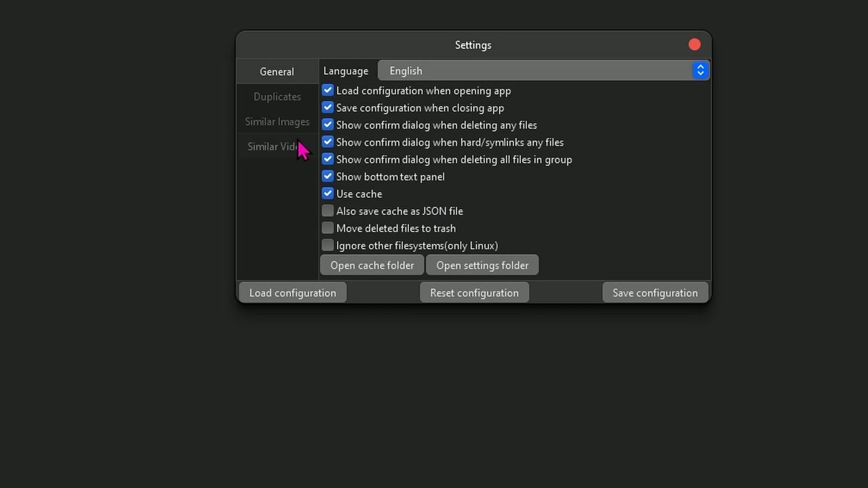Save the current configuration
This screenshot has width=868, height=488.
655,292
